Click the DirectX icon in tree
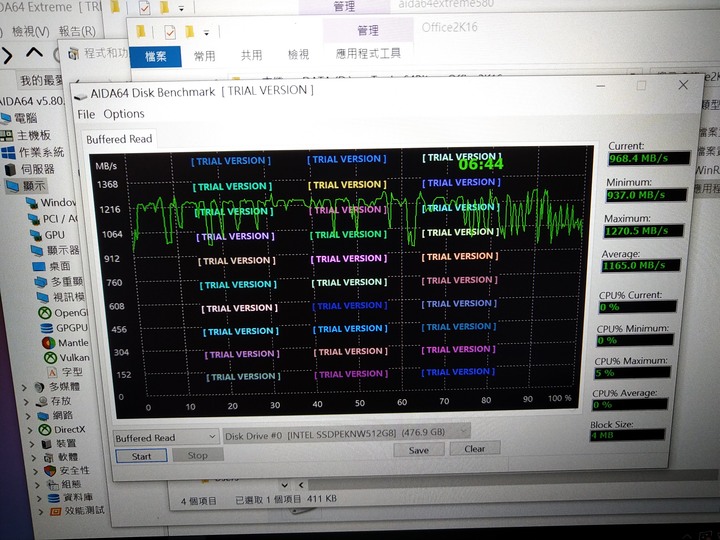The width and height of the screenshot is (720, 540). click(45, 430)
